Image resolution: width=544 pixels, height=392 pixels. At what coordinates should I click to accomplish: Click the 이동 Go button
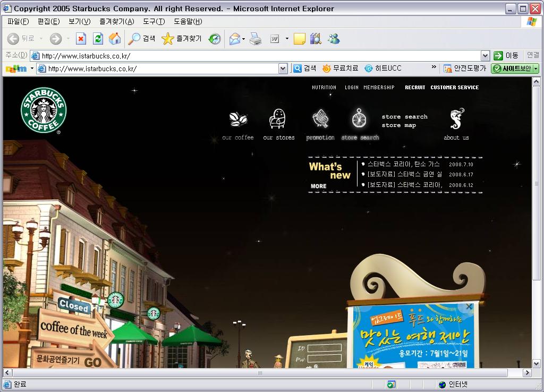506,55
